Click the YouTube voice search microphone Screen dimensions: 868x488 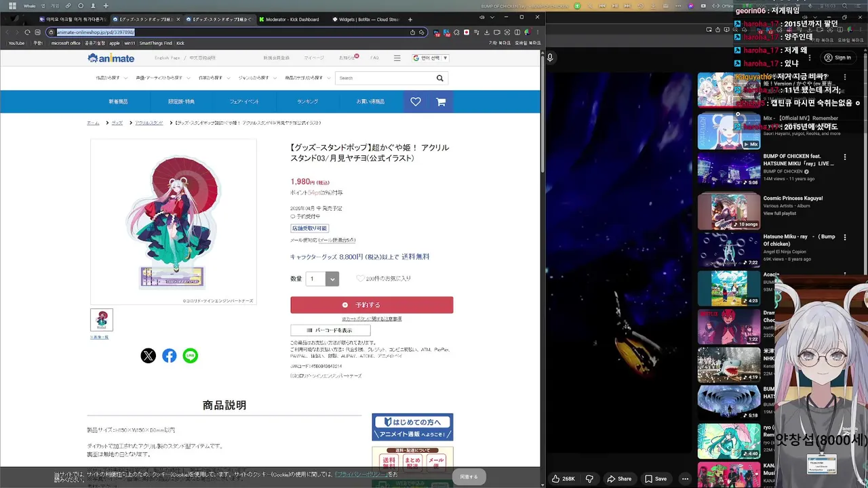tap(551, 58)
